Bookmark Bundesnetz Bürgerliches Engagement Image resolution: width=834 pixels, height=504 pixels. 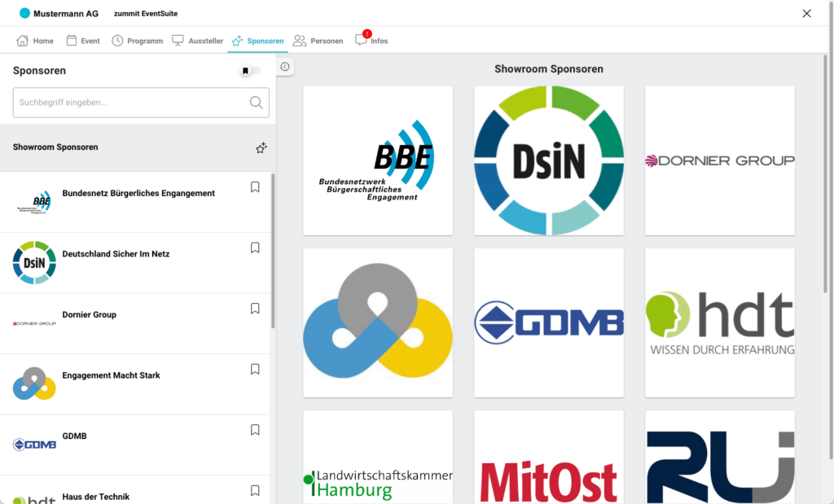(255, 187)
